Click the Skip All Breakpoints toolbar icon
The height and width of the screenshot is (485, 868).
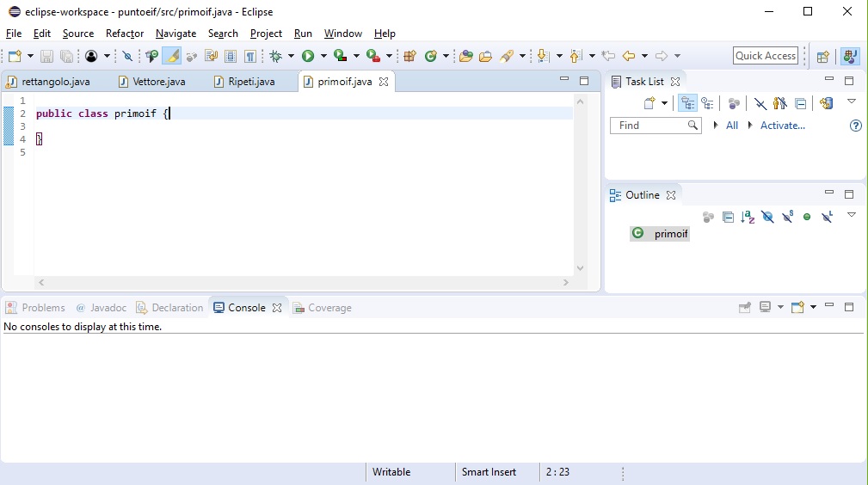[x=127, y=56]
